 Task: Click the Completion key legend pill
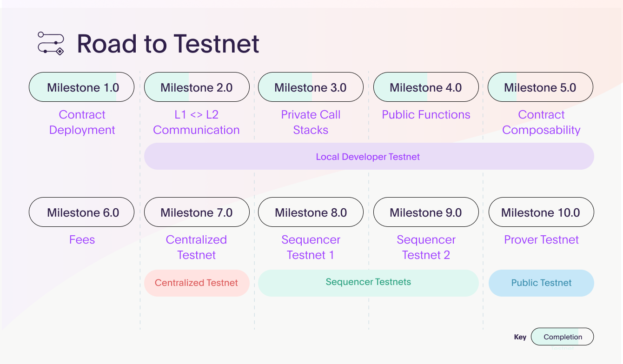coord(563,337)
